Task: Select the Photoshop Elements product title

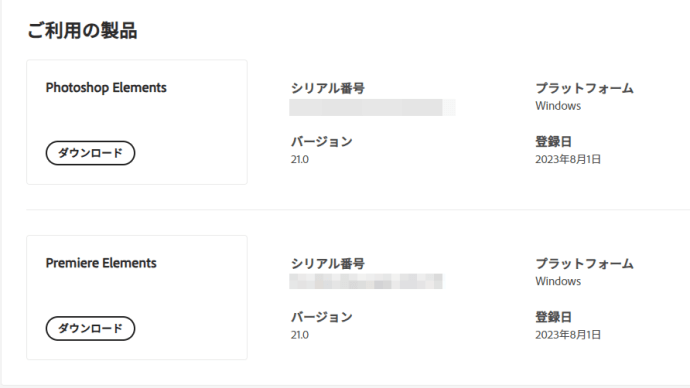Action: tap(106, 88)
